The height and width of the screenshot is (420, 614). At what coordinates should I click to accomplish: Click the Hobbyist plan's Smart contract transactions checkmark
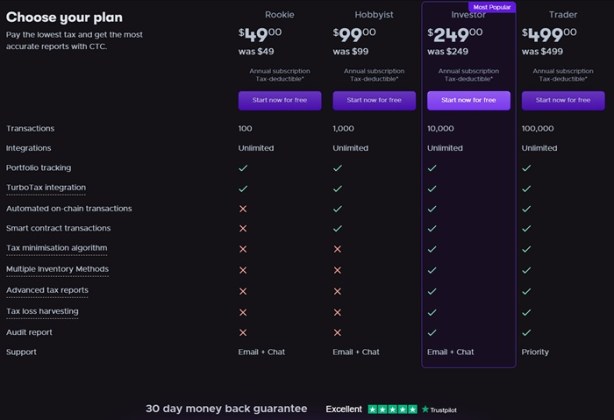click(x=337, y=228)
